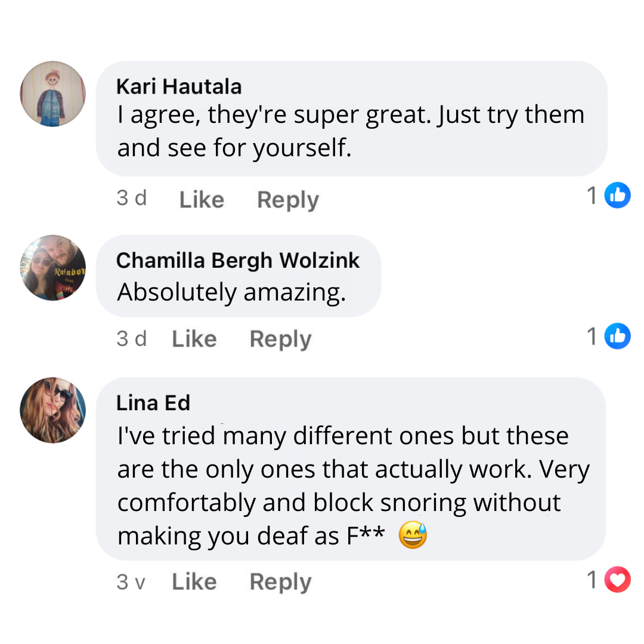Click the '3 d' timestamp on Chamilla's comment
Viewport: 644px width, 644px height.
pyautogui.click(x=132, y=338)
